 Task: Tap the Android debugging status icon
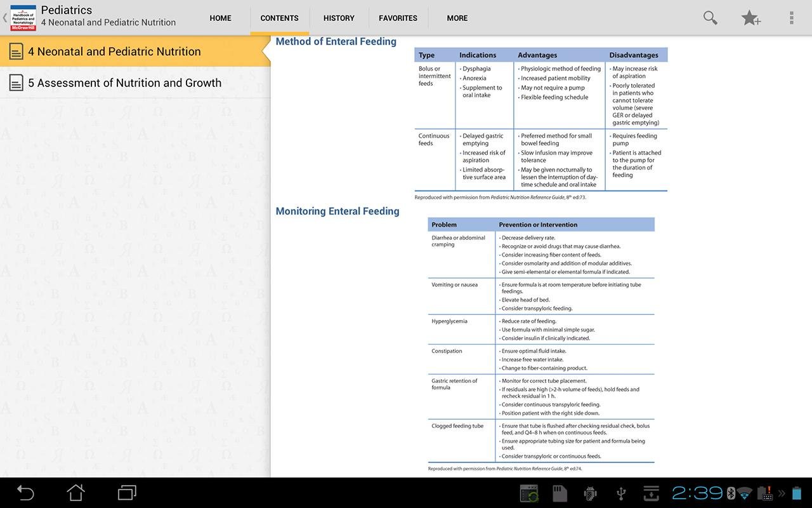click(x=591, y=493)
